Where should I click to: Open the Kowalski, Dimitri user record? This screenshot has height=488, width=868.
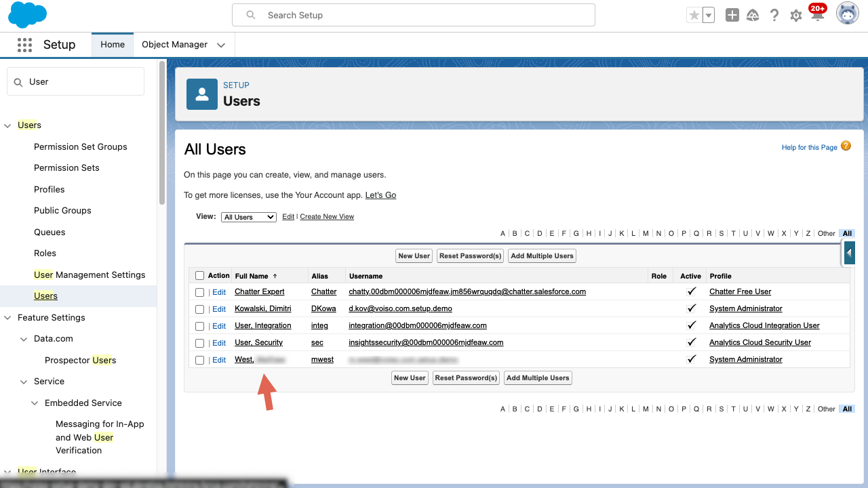tap(263, 309)
